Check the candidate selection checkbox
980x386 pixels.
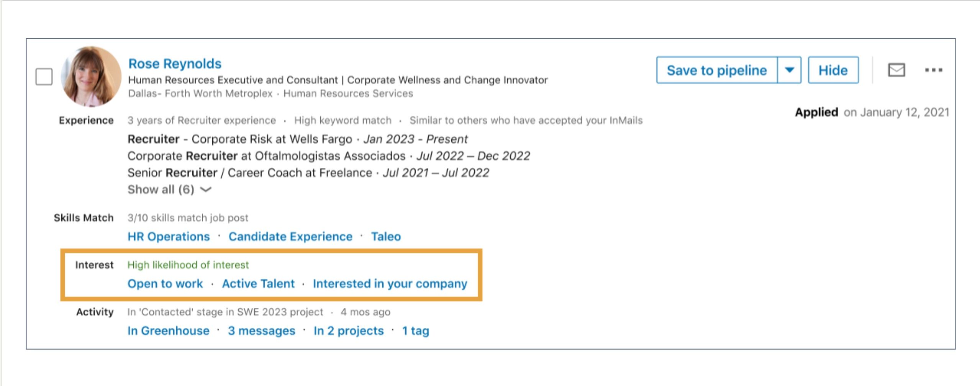(x=43, y=77)
